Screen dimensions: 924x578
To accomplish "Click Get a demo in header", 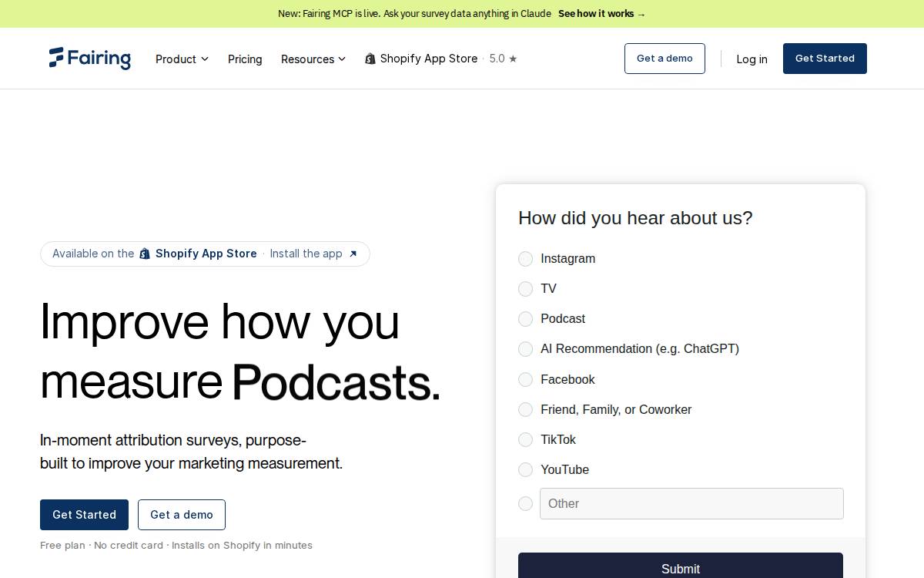I will [665, 59].
